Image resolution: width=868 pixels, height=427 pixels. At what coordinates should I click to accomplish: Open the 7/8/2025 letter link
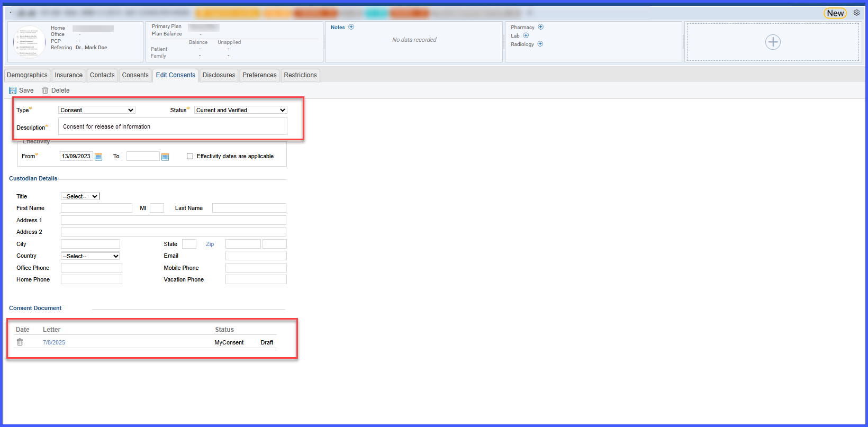(x=54, y=342)
